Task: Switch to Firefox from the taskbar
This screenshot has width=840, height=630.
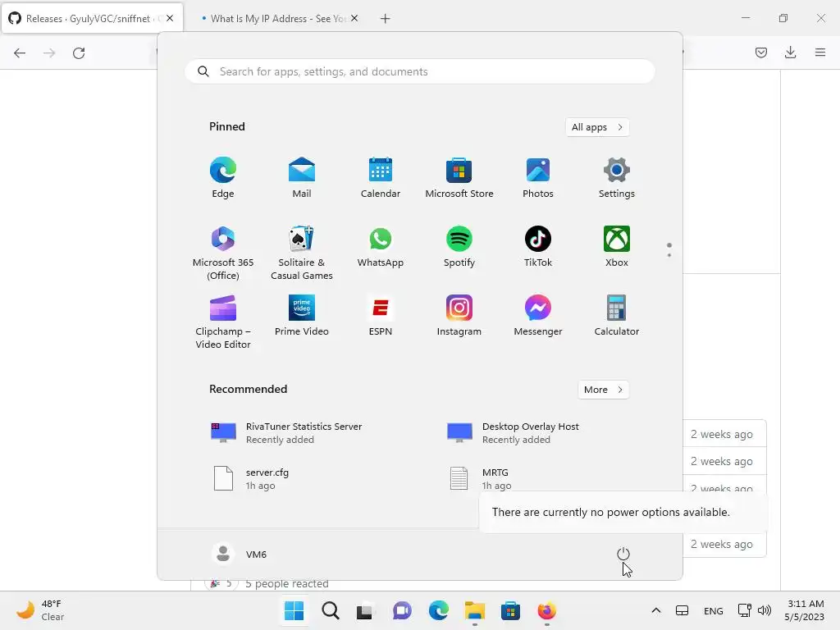Action: coord(547,610)
